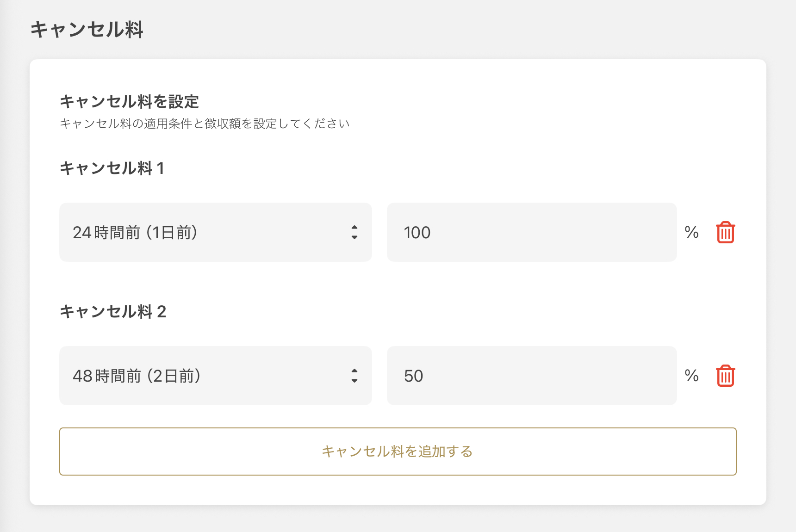Click the キャンセル料 2 label

click(113, 312)
